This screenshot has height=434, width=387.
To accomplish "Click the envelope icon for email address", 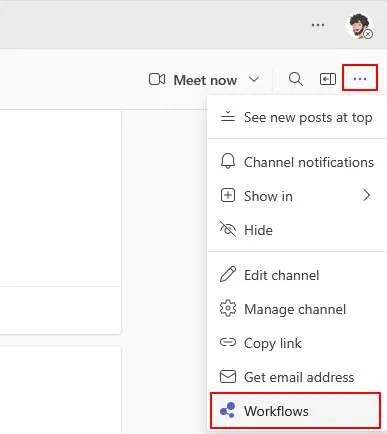I will coord(228,377).
